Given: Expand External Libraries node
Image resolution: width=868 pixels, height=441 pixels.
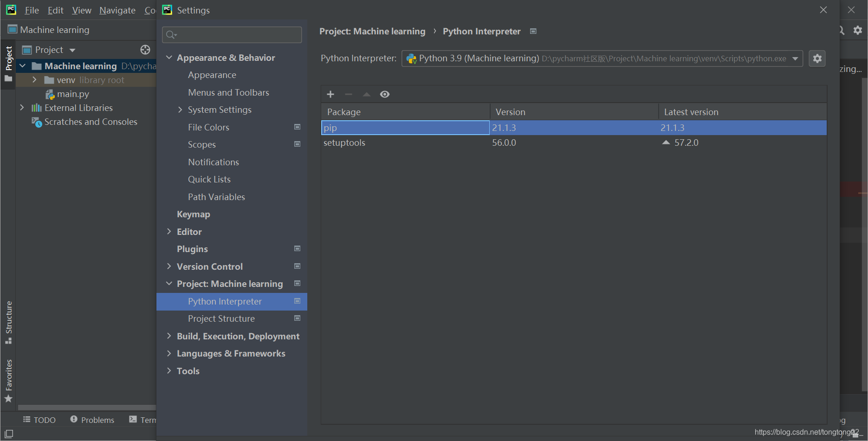Looking at the screenshot, I should (22, 108).
